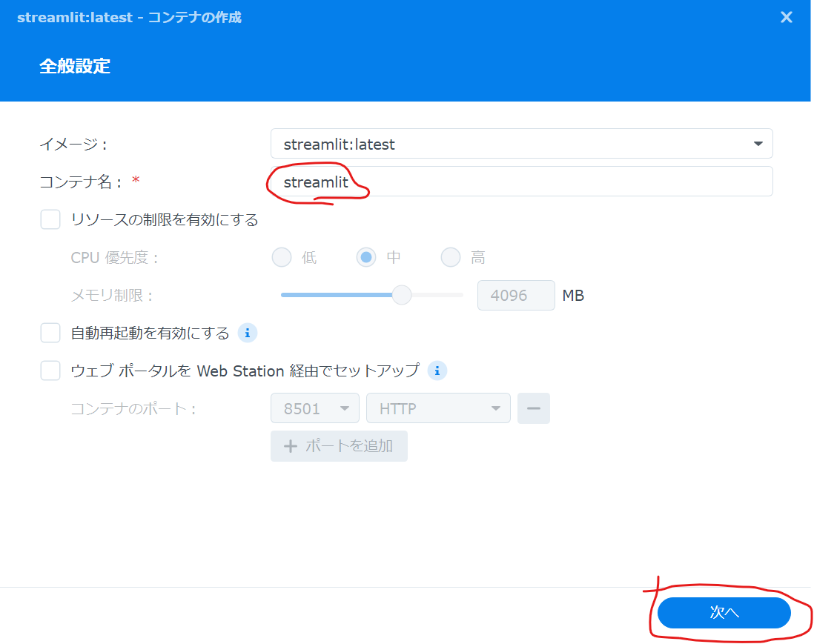Select 低 CPU priority
This screenshot has width=814, height=644.
[282, 257]
